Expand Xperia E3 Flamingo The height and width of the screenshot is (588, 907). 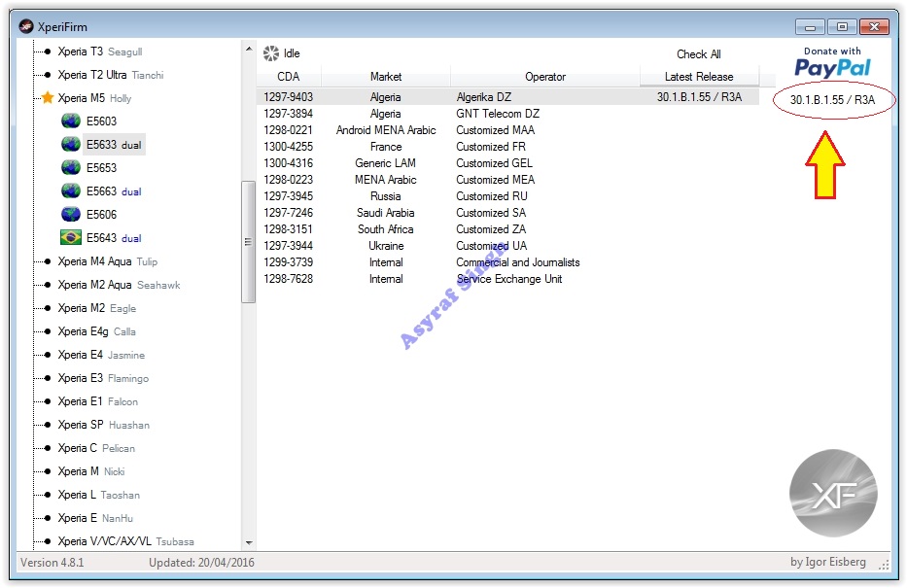103,378
